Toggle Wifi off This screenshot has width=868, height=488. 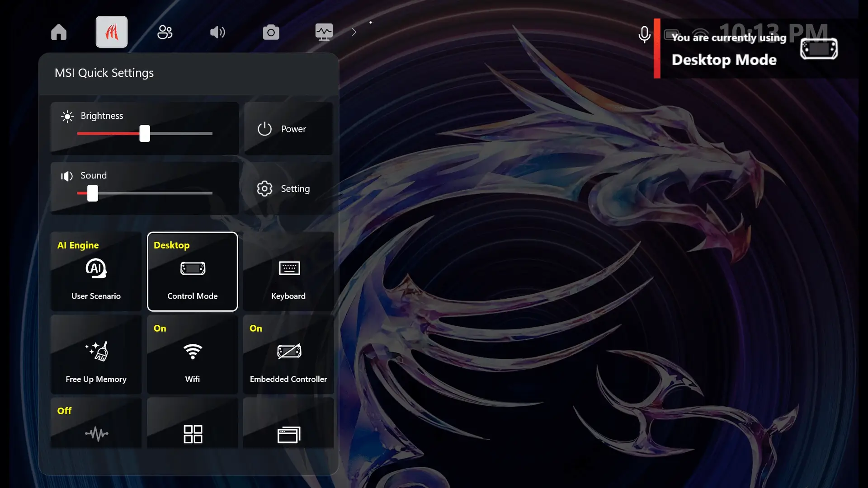pyautogui.click(x=193, y=355)
